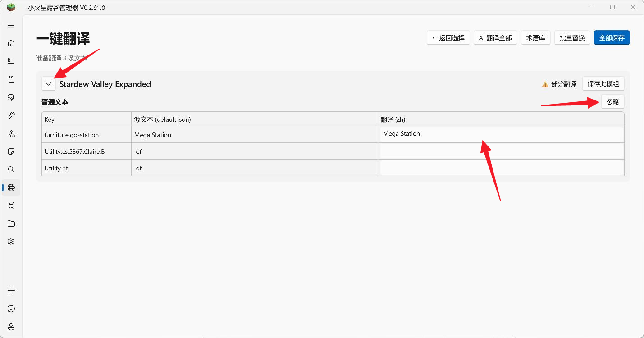
Task: Click the Key column header
Action: pyautogui.click(x=87, y=119)
